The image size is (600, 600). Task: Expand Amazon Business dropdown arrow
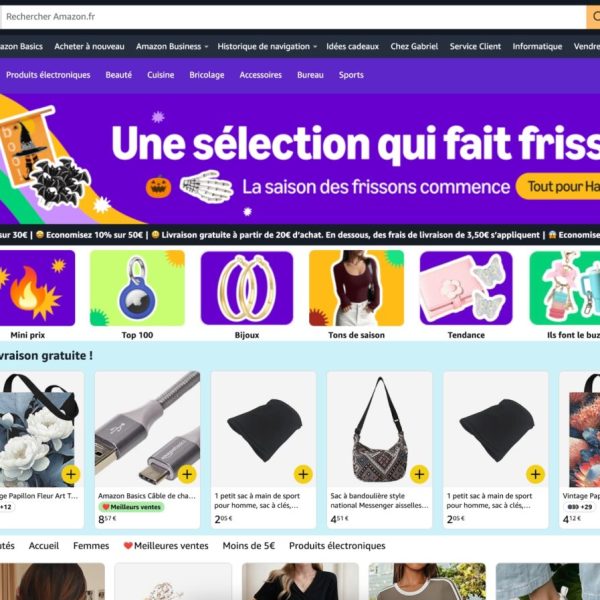[x=206, y=47]
